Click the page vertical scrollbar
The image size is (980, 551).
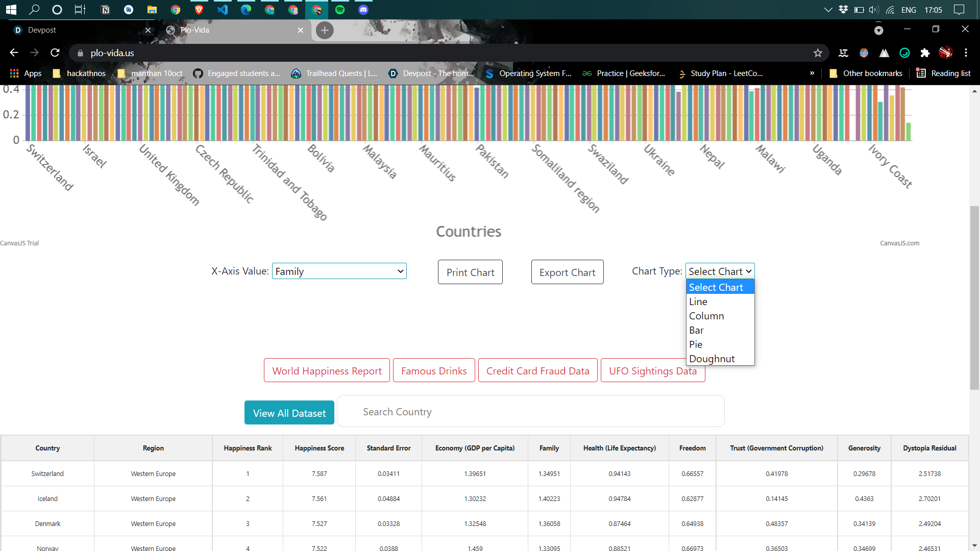(x=974, y=298)
